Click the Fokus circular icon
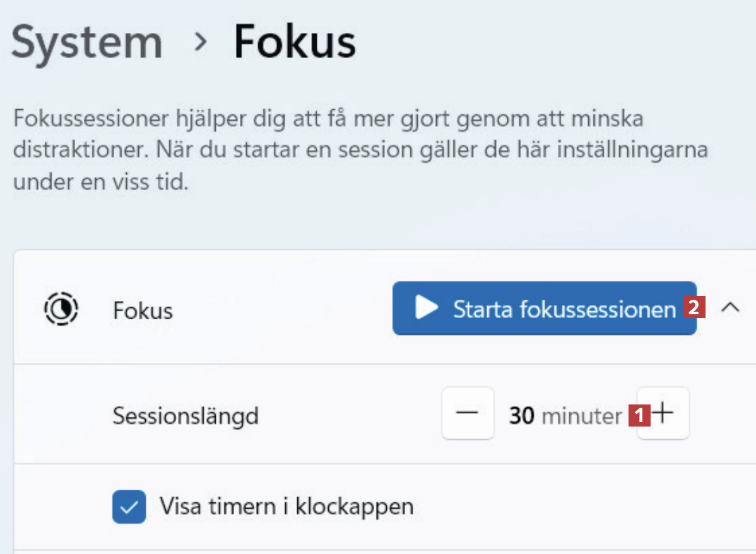 pyautogui.click(x=61, y=309)
